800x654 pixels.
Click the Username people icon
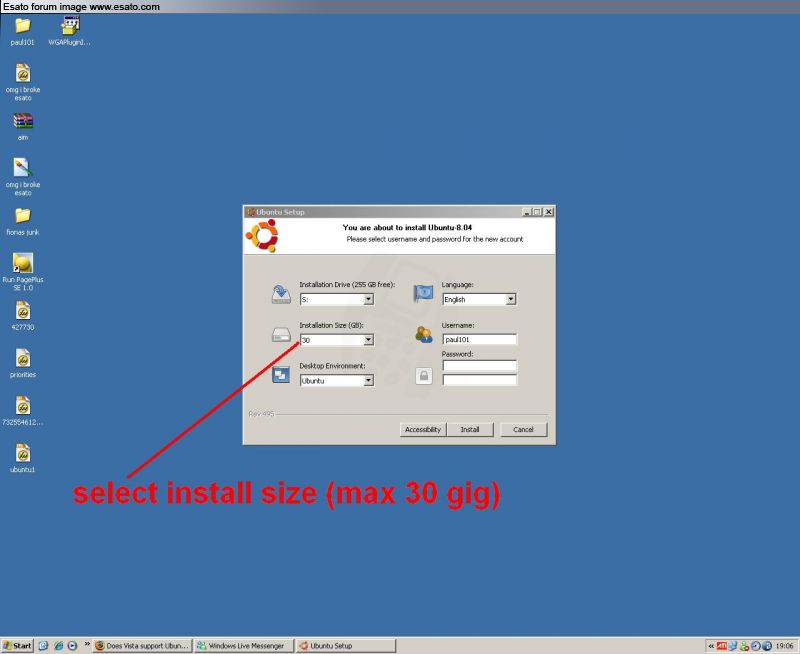pyautogui.click(x=424, y=335)
